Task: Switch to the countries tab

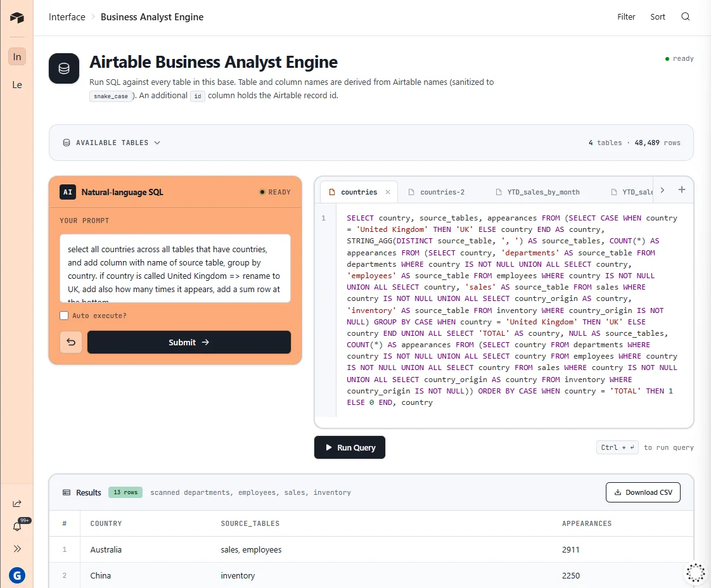Action: tap(359, 192)
